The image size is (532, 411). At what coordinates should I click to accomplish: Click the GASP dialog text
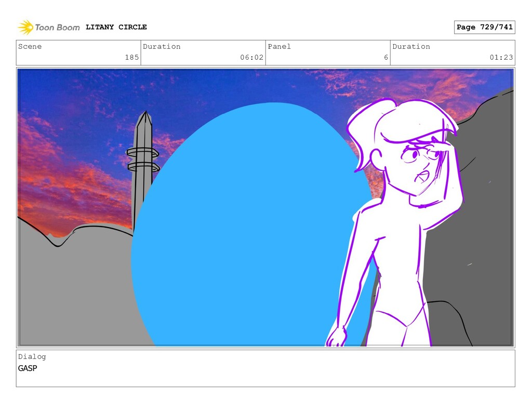tap(28, 368)
